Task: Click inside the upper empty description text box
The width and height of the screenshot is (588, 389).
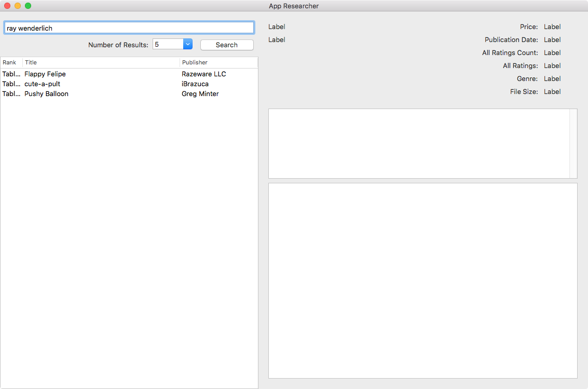Action: [418, 143]
